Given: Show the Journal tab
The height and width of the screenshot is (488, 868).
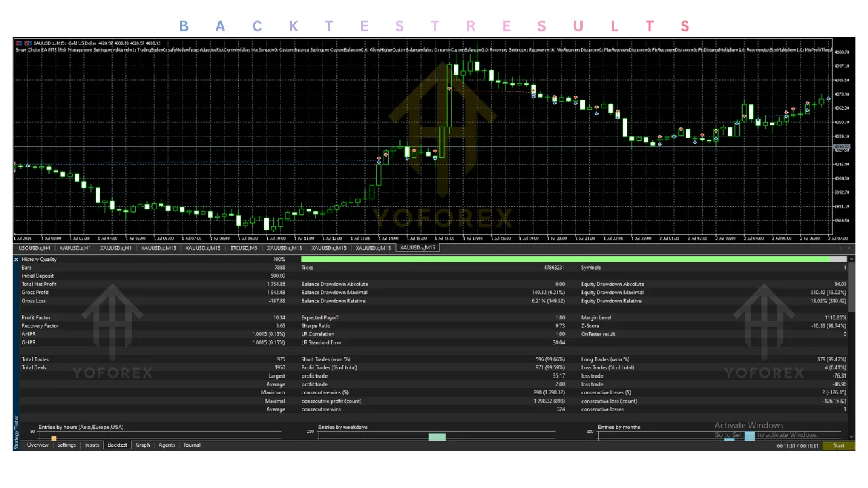Looking at the screenshot, I should [192, 445].
